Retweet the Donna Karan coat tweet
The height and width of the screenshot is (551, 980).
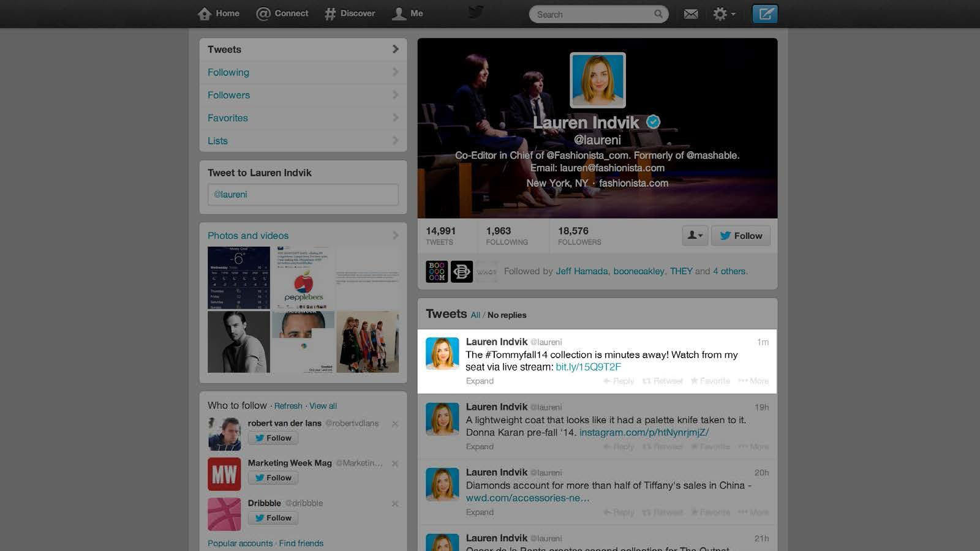click(662, 446)
